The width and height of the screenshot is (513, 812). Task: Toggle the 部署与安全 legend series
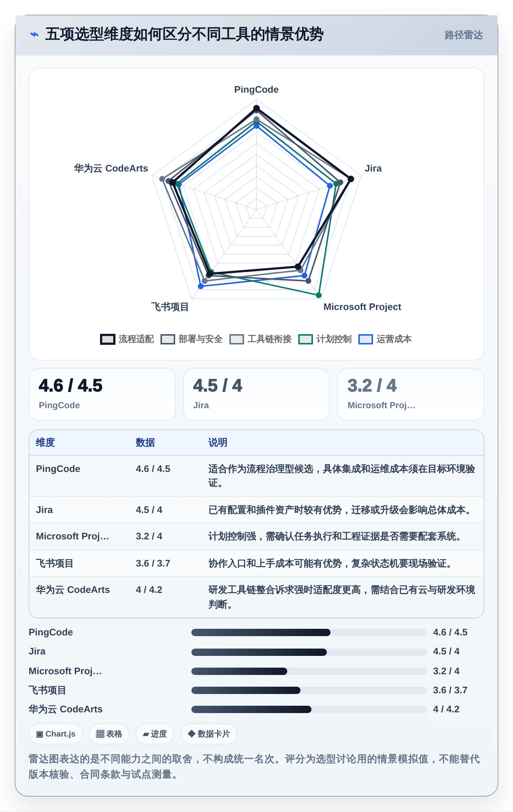coord(192,339)
